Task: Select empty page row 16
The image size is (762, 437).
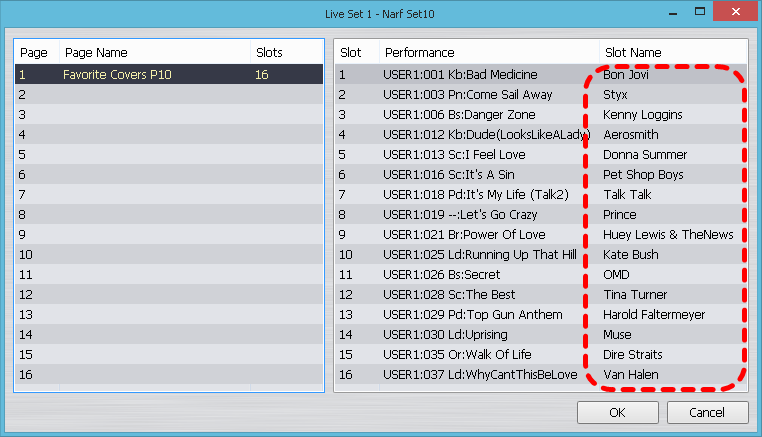Action: click(169, 374)
